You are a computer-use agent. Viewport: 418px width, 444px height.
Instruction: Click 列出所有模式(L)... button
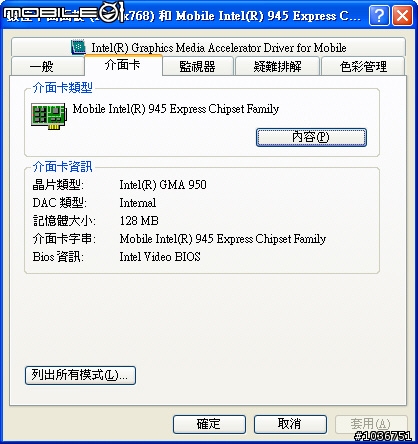point(80,375)
